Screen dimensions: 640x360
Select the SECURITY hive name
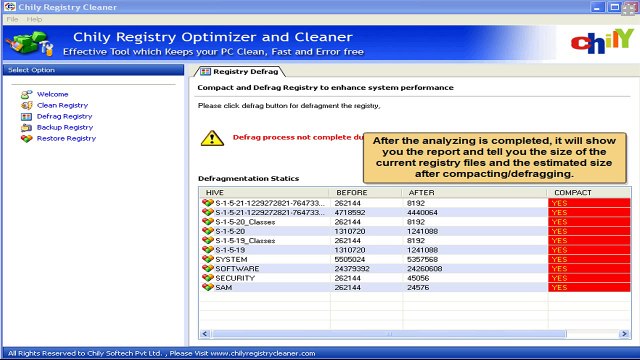point(235,278)
